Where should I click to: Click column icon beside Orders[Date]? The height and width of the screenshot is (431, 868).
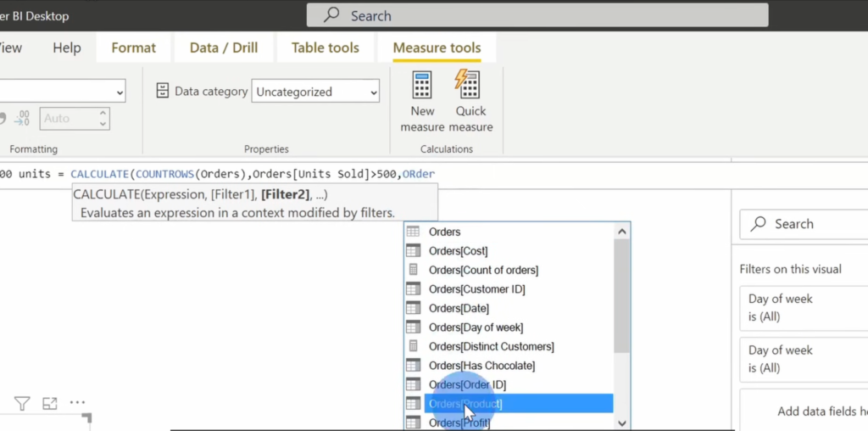click(x=413, y=308)
